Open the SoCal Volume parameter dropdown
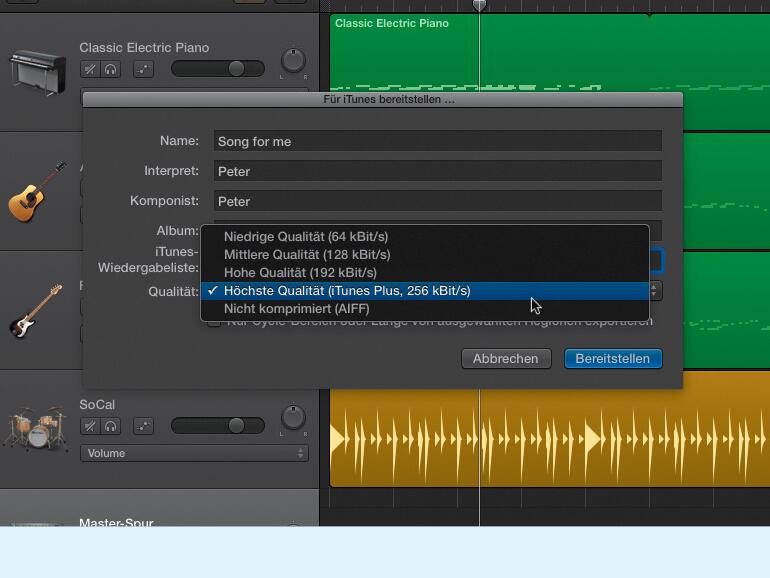The width and height of the screenshot is (770, 578). [194, 453]
